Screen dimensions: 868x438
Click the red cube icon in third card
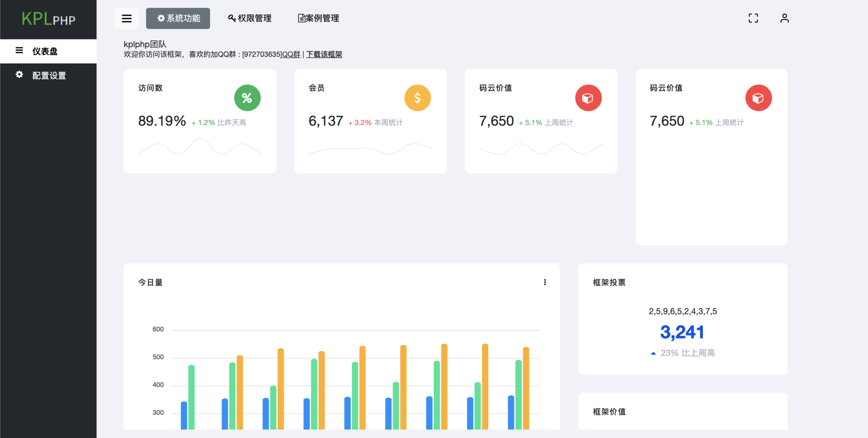click(588, 98)
